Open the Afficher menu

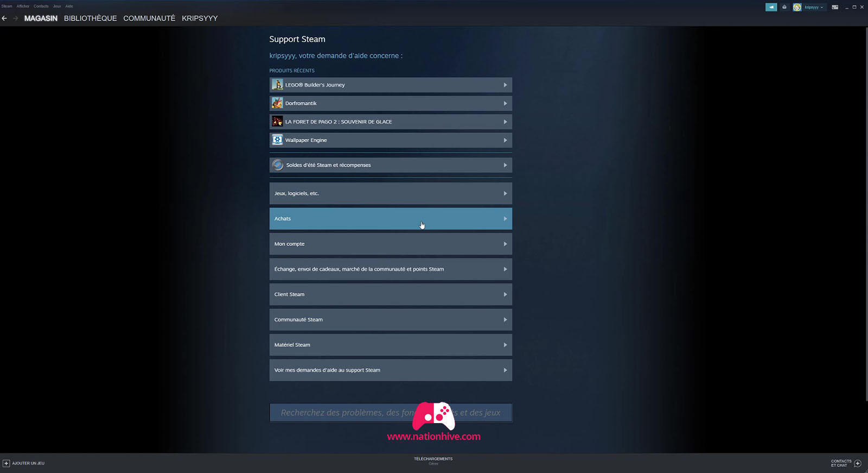23,7
